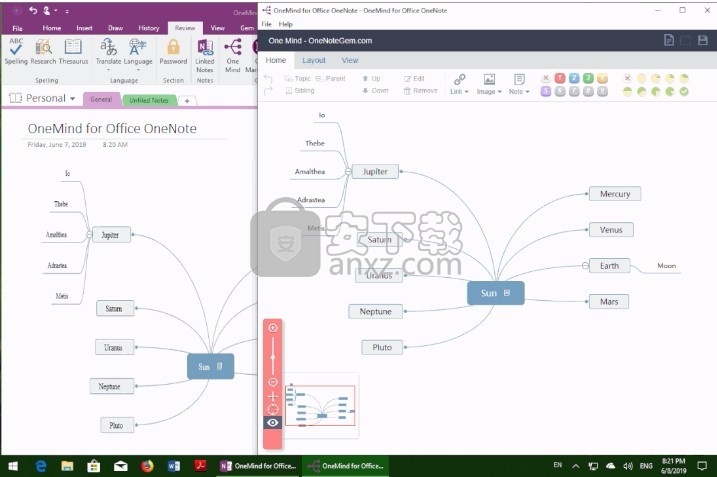This screenshot has width=717, height=477.
Task: Select the Mercury node in OneMind
Action: coord(615,194)
